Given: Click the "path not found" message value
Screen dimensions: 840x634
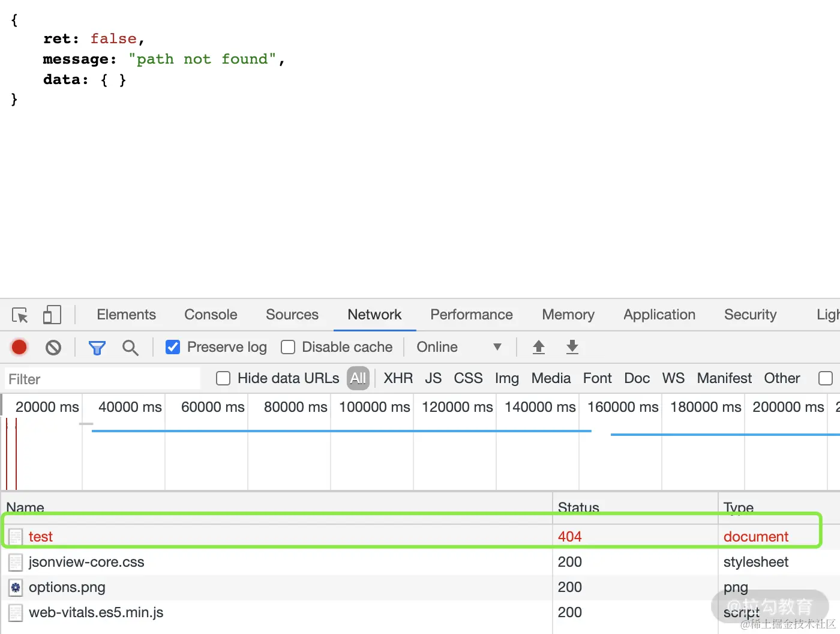Looking at the screenshot, I should click(202, 59).
